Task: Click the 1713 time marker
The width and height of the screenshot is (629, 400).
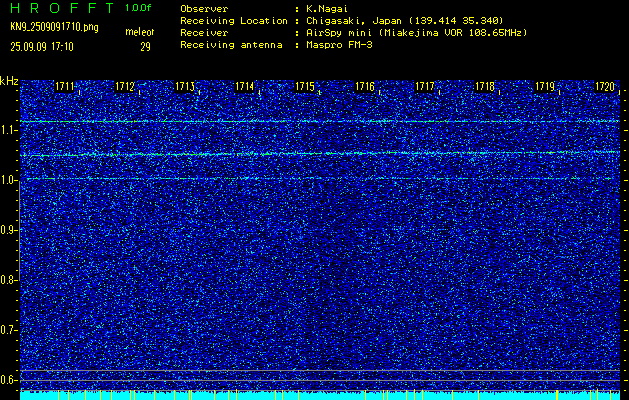Action: (x=185, y=86)
